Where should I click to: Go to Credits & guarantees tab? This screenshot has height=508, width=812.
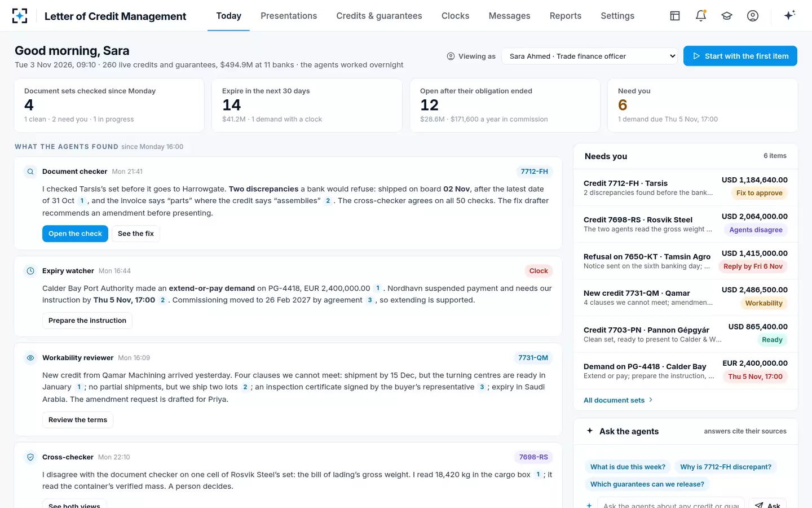coord(379,16)
